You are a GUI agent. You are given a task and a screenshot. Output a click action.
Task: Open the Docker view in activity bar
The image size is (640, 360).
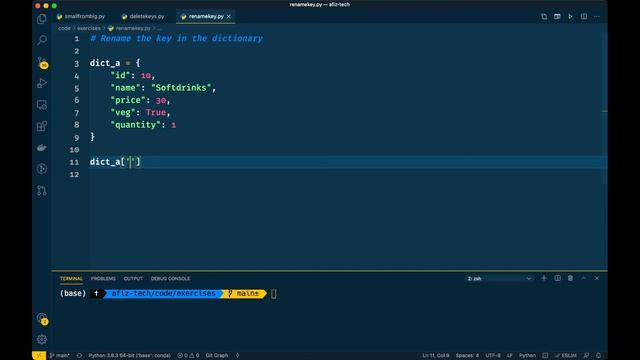pos(42,147)
